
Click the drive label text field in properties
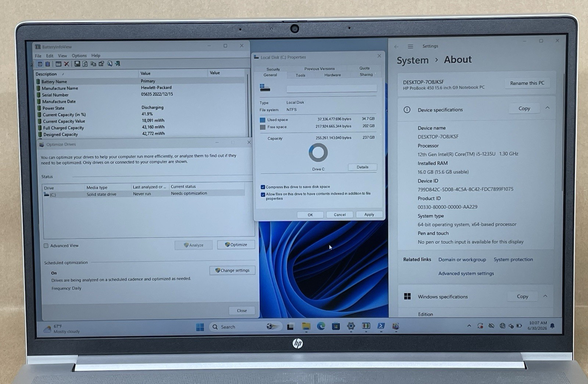[332, 89]
